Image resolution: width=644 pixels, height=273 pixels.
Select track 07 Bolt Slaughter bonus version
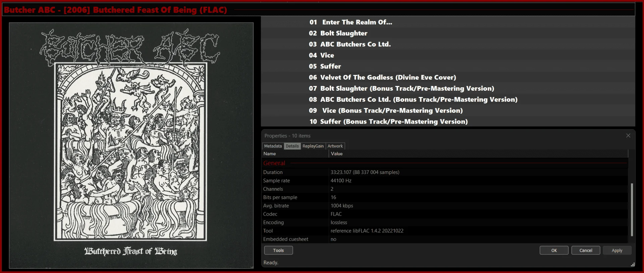448,89
